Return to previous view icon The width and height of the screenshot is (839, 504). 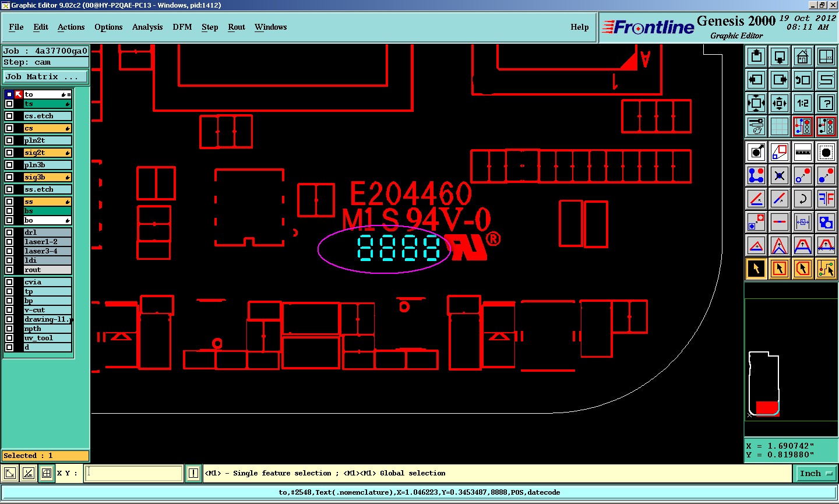click(x=803, y=80)
